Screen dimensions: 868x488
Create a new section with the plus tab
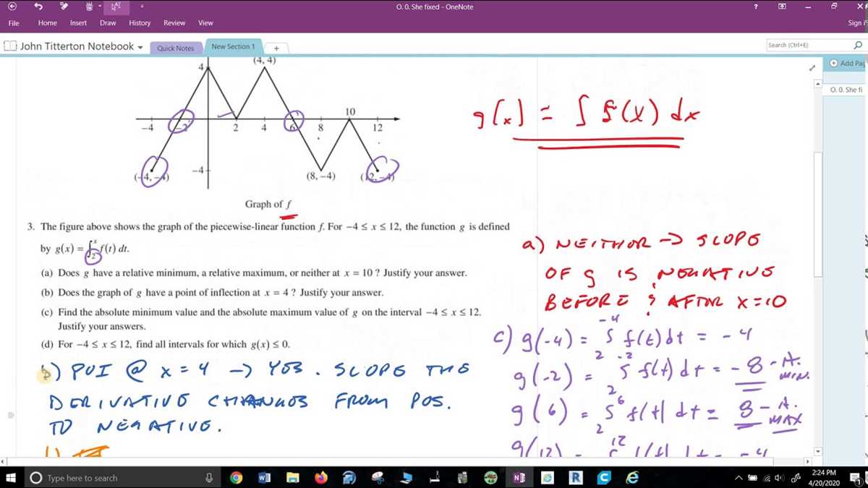click(x=276, y=48)
